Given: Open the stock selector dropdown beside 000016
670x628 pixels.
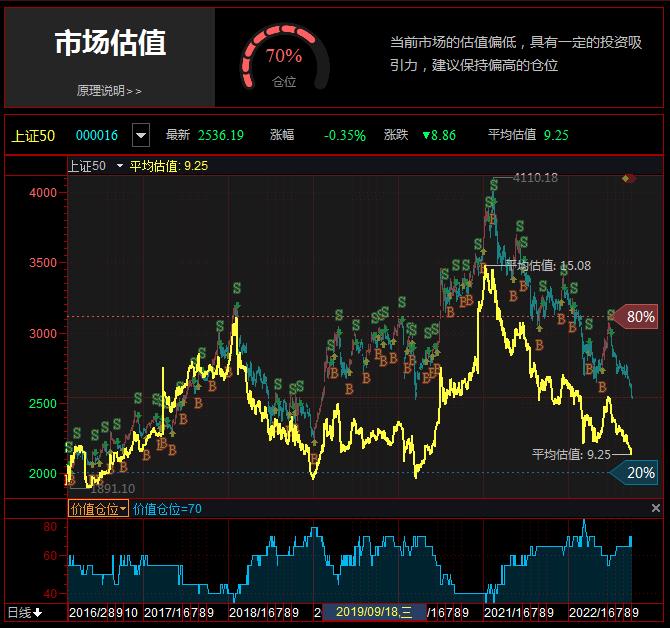Looking at the screenshot, I should click(x=141, y=135).
